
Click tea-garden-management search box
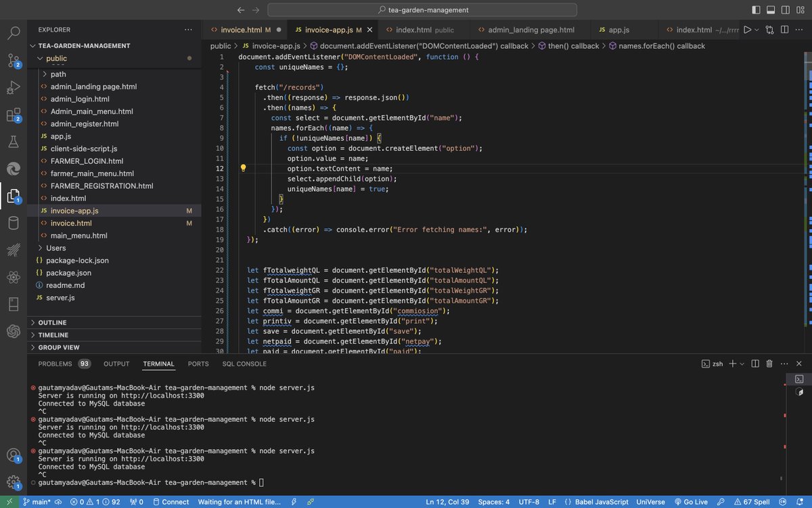(x=422, y=10)
